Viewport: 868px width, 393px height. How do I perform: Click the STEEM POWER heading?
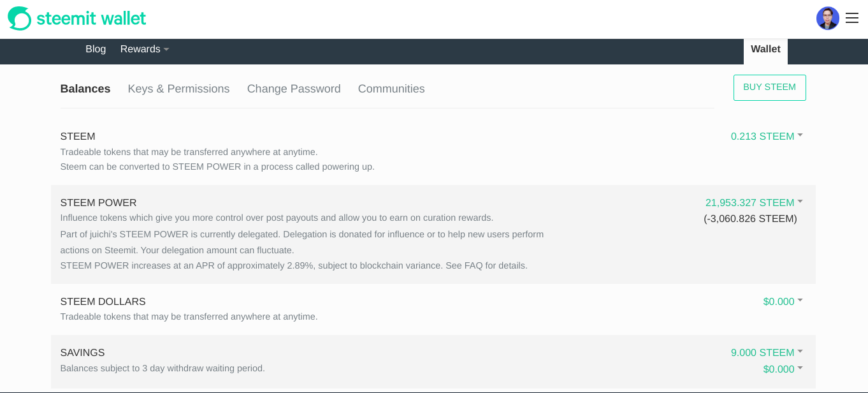pos(98,203)
